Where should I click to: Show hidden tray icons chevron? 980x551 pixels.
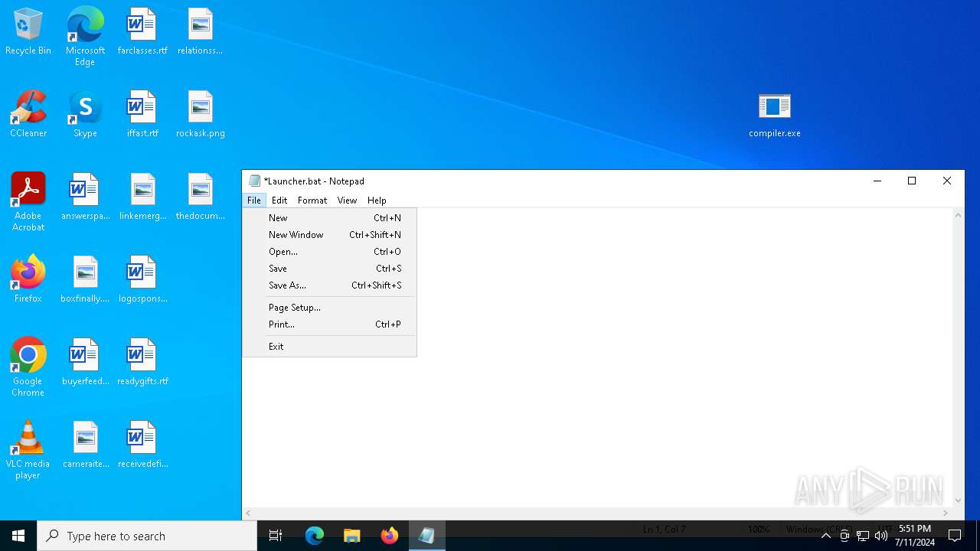click(x=826, y=536)
